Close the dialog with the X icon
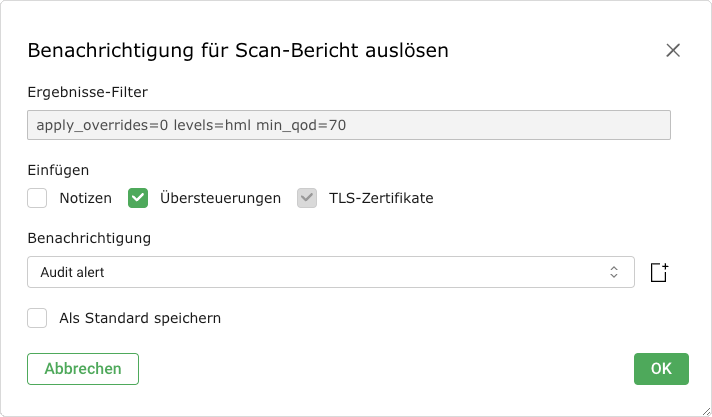Viewport: 712px width, 417px height. click(x=673, y=50)
